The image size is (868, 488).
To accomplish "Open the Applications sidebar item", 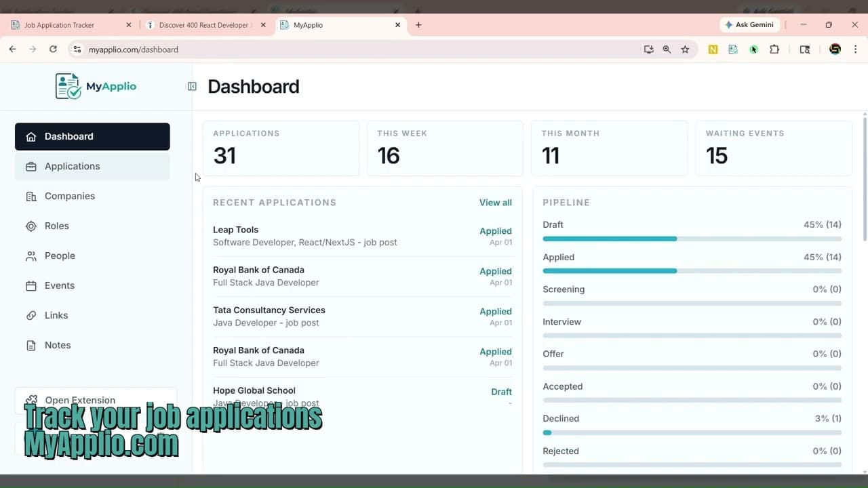I will tap(92, 166).
